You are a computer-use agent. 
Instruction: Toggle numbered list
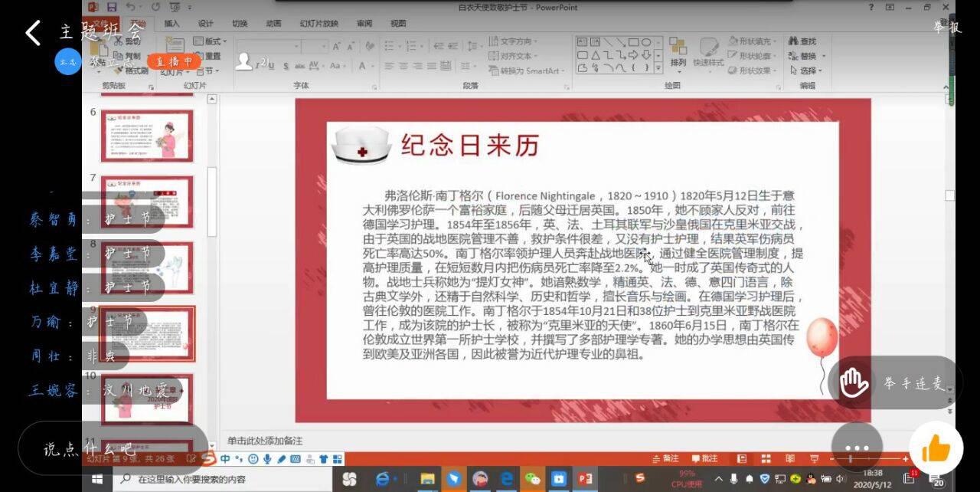[x=410, y=47]
